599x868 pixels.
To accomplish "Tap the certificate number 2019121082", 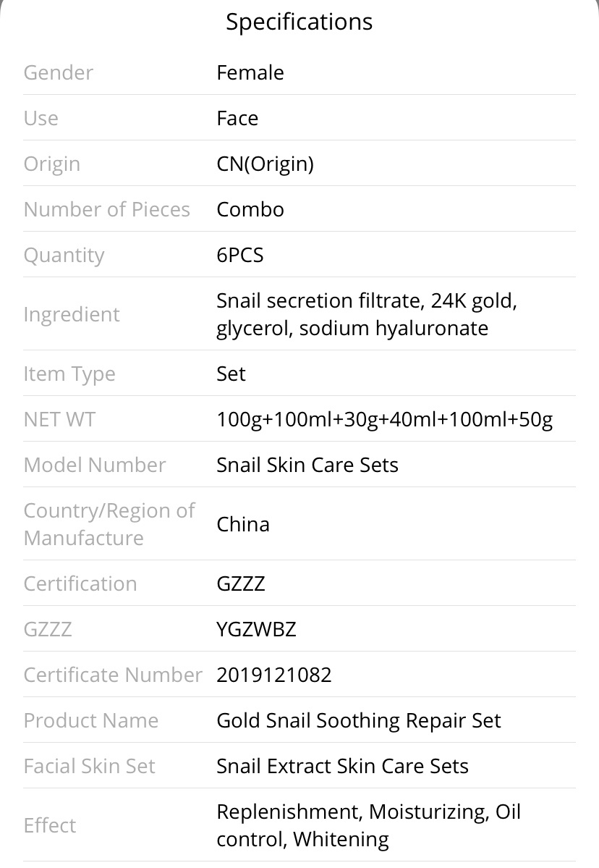I will coord(273,675).
